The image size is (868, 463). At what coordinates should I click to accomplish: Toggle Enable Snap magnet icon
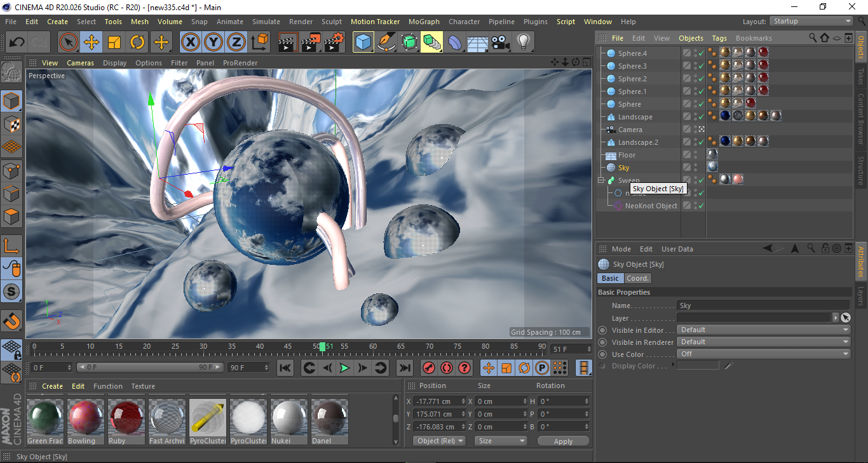12,321
